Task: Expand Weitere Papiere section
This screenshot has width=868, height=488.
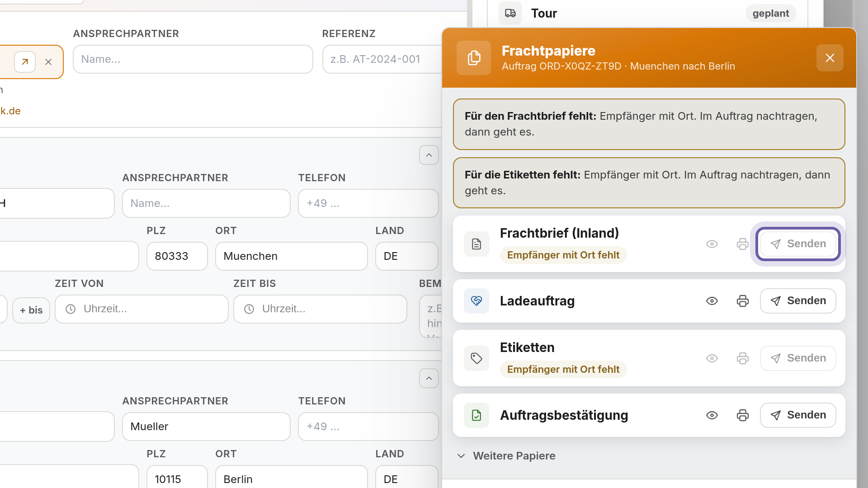Action: click(506, 456)
